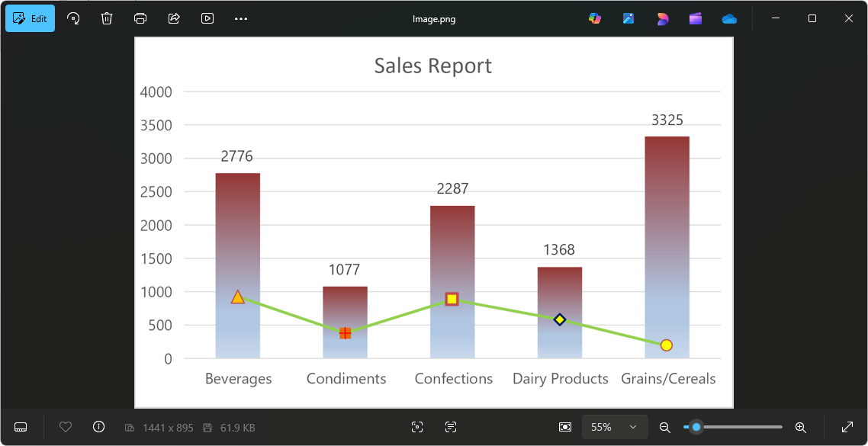Open Designer from the title bar
Image resolution: width=868 pixels, height=446 pixels.
pyautogui.click(x=662, y=18)
